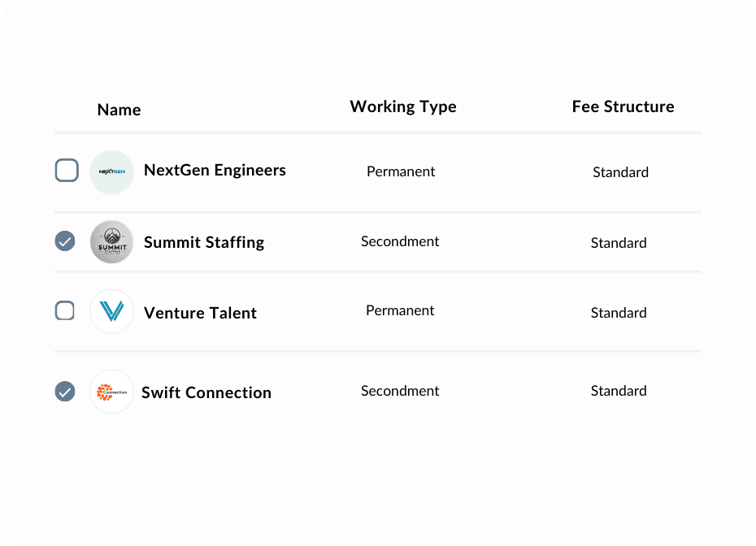The image size is (756, 546).
Task: Click Standard fee in Swift Connection row
Action: 619,391
